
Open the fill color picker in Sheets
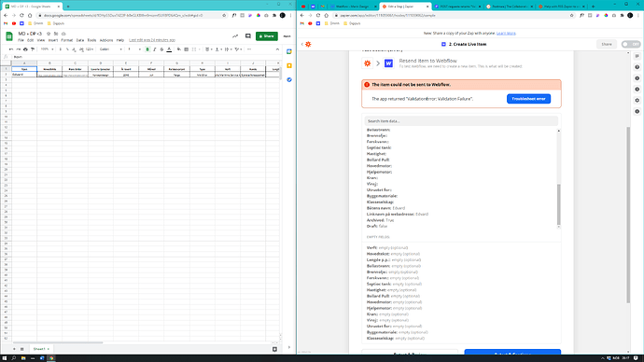(178, 49)
